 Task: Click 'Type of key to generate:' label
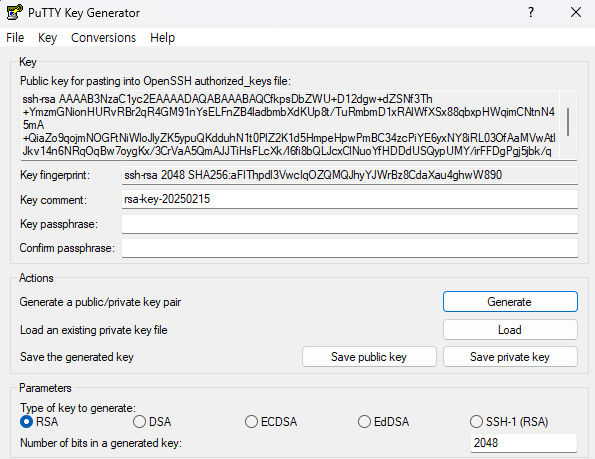pos(78,408)
